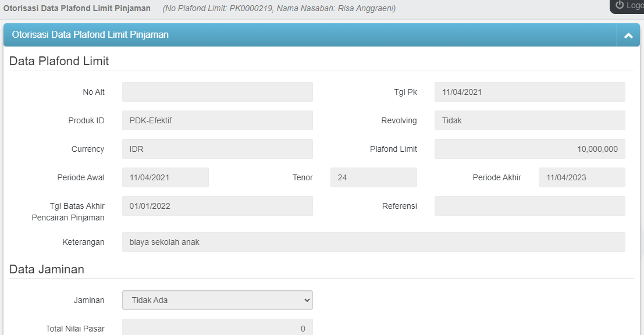Select the Produk ID field showing PDK-Efektif
The height and width of the screenshot is (335, 644).
pos(217,120)
